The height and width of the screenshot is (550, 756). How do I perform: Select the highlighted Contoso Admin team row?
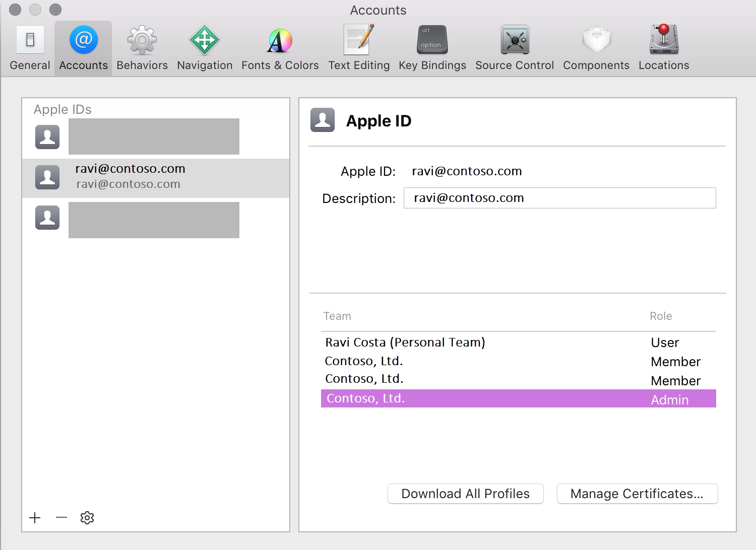click(x=518, y=398)
